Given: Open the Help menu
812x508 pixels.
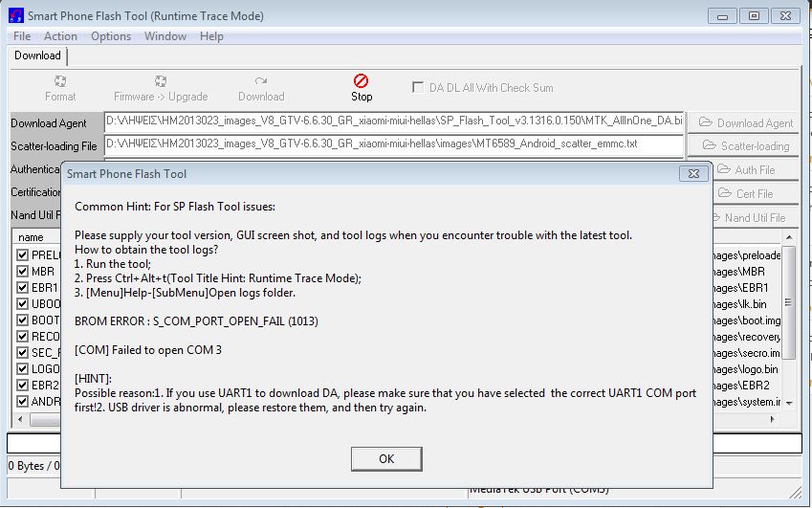Looking at the screenshot, I should [x=211, y=36].
